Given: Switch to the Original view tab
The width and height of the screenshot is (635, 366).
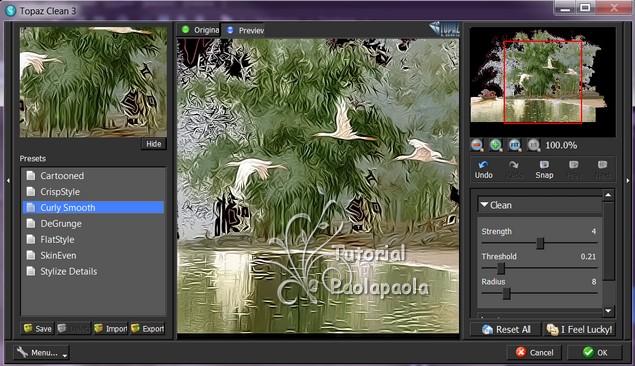Looking at the screenshot, I should coord(199,30).
